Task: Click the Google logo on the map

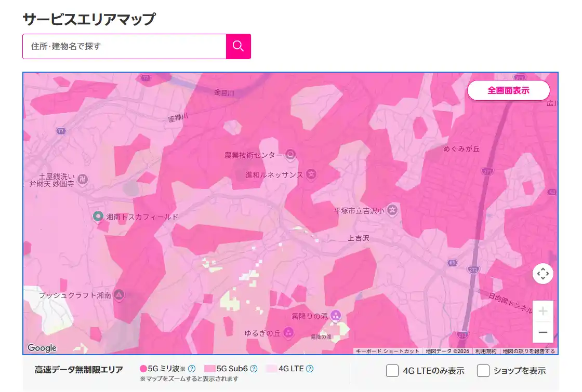Action: coord(42,348)
